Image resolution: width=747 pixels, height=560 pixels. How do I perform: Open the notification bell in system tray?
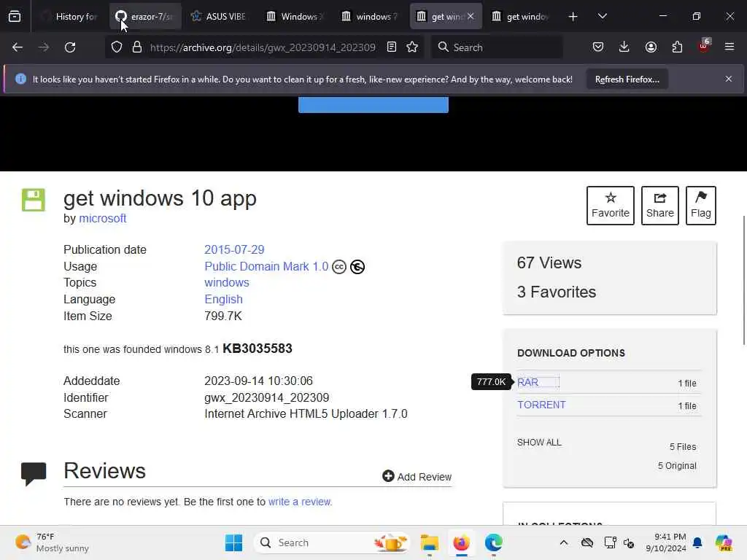(697, 542)
